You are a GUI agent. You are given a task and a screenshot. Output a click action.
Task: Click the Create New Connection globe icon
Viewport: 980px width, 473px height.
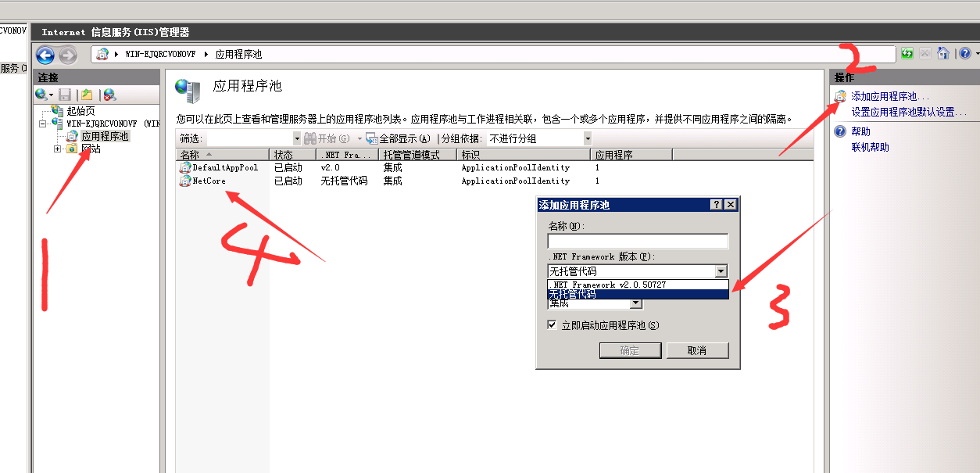41,94
